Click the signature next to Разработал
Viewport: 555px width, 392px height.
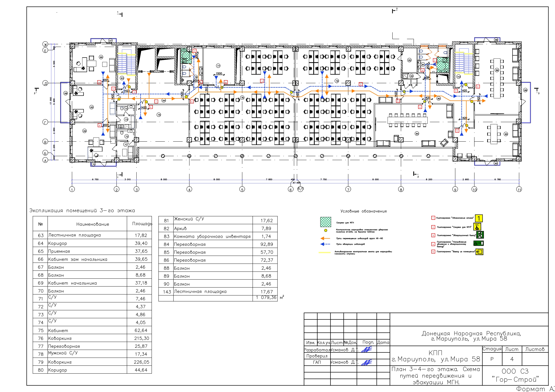[x=366, y=350]
